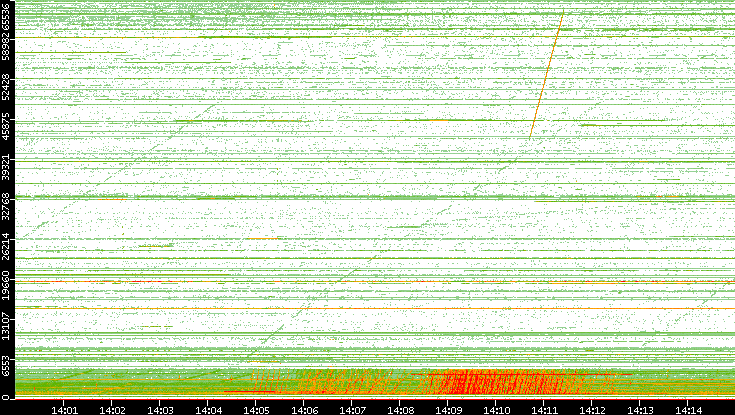735x415 pixels.
Task: Click the 6553 y-axis label
Action: click(7, 366)
